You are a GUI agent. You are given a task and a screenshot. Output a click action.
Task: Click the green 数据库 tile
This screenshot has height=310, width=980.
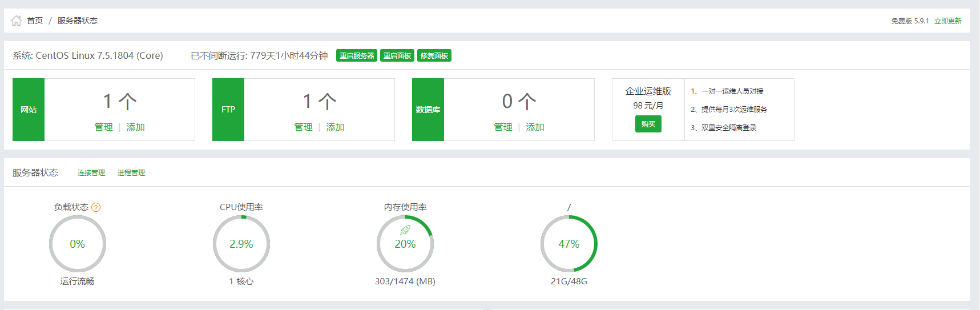click(428, 110)
